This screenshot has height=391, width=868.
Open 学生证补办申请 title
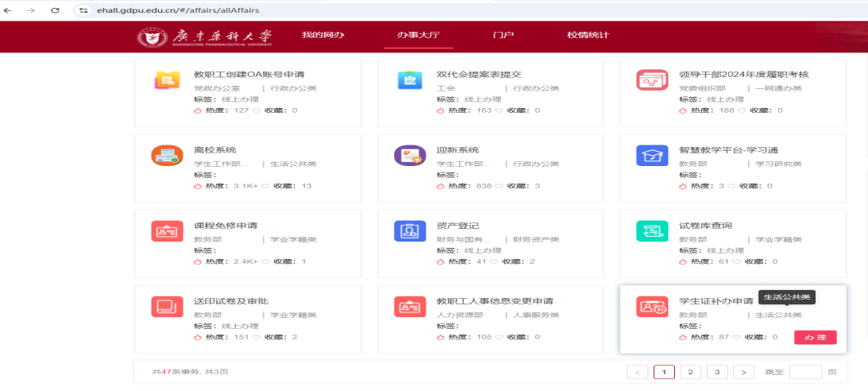(x=716, y=300)
